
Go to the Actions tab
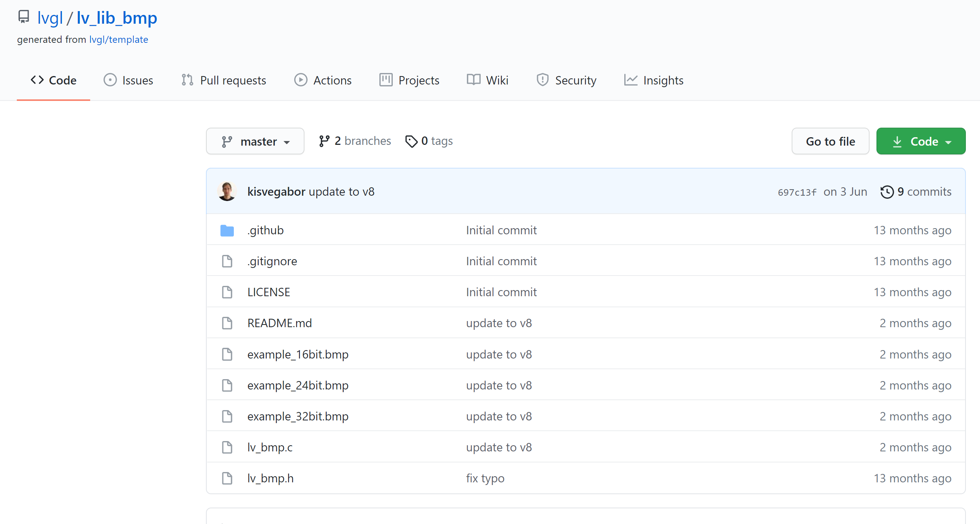point(323,80)
